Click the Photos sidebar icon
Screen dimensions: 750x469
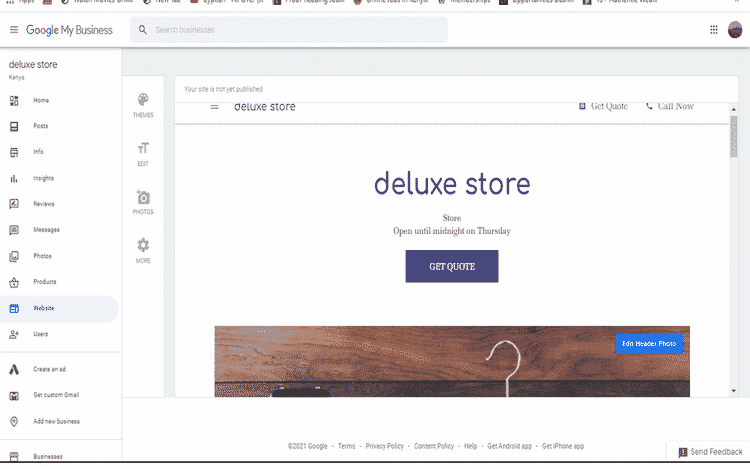coord(14,256)
